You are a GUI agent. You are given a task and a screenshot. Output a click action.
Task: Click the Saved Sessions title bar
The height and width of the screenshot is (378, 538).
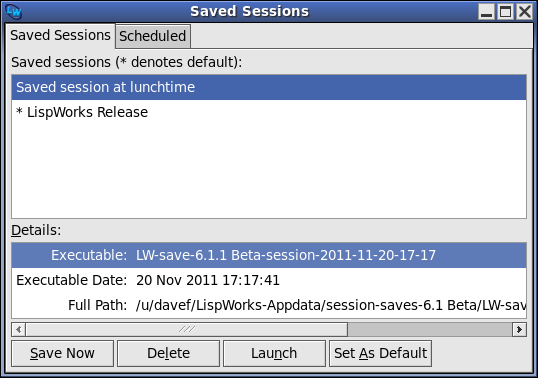coord(250,11)
